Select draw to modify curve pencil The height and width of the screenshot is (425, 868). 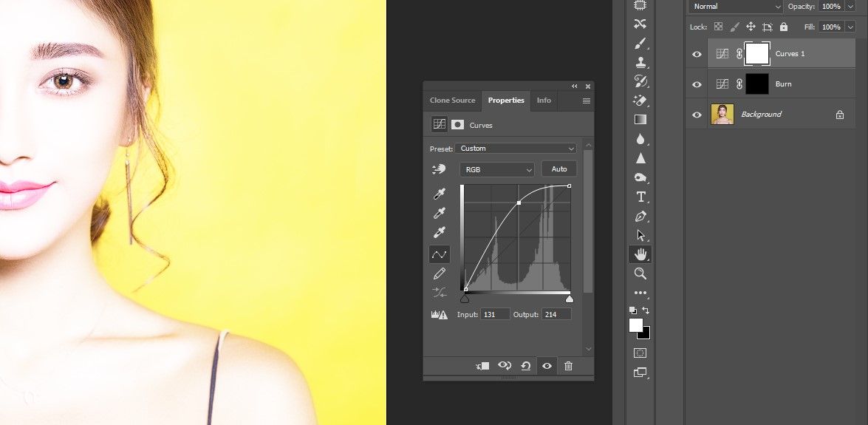(x=440, y=273)
